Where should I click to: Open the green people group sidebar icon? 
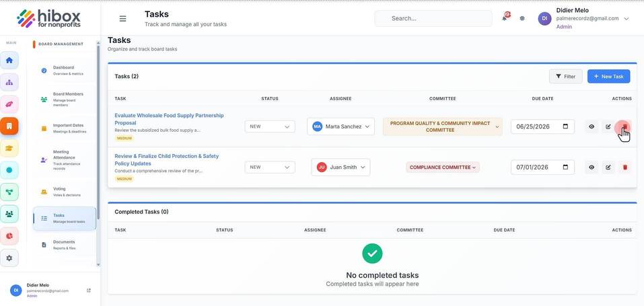click(9, 214)
